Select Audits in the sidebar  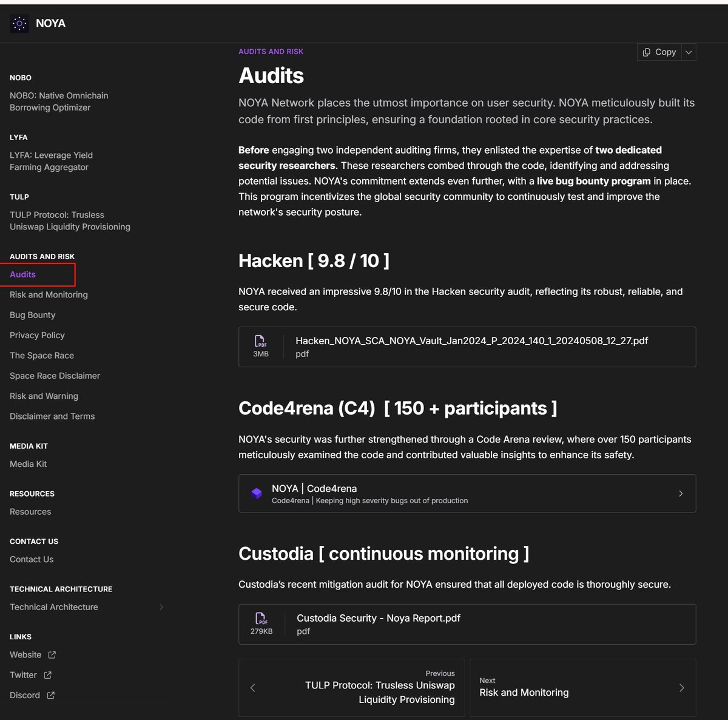tap(22, 274)
